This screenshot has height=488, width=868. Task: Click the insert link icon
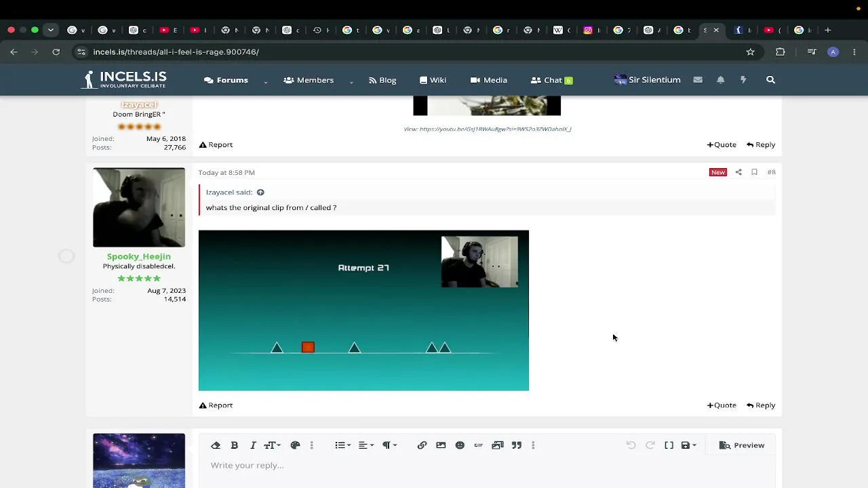click(422, 445)
